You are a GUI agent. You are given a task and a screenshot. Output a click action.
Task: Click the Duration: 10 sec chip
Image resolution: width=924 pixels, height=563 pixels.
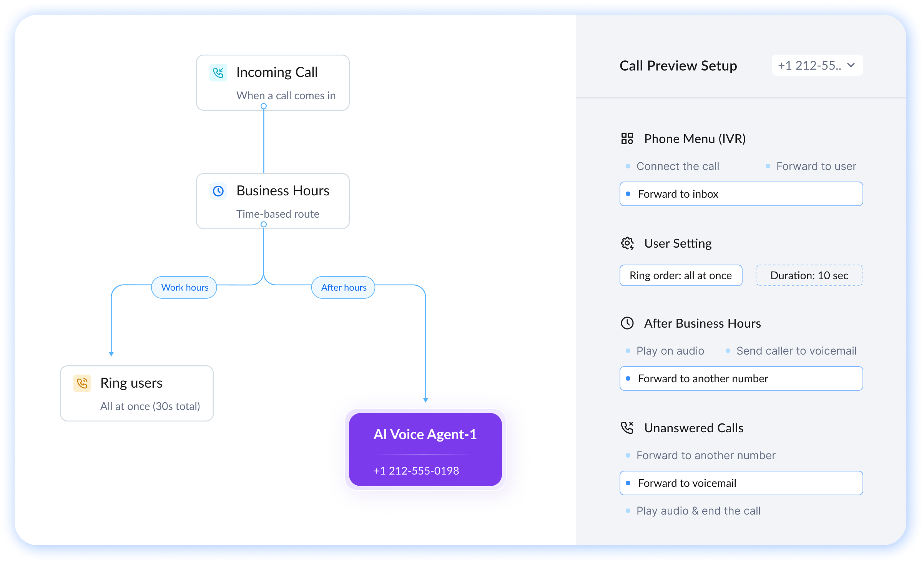click(x=809, y=275)
